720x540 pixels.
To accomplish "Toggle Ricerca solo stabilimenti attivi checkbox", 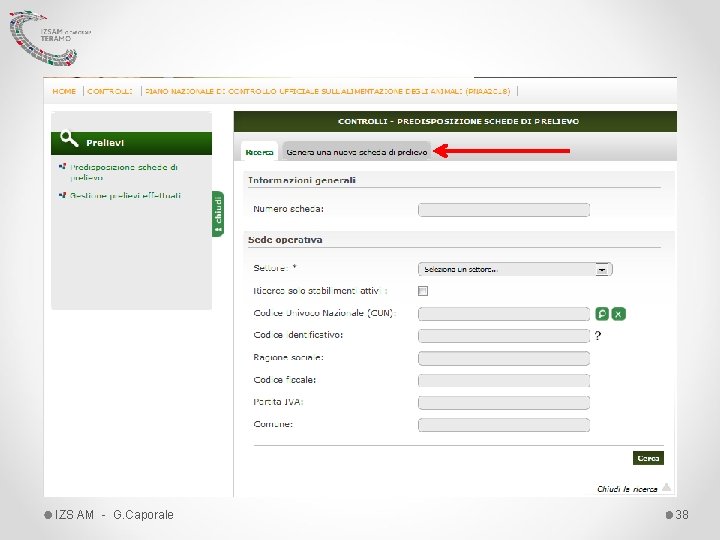I will point(423,291).
